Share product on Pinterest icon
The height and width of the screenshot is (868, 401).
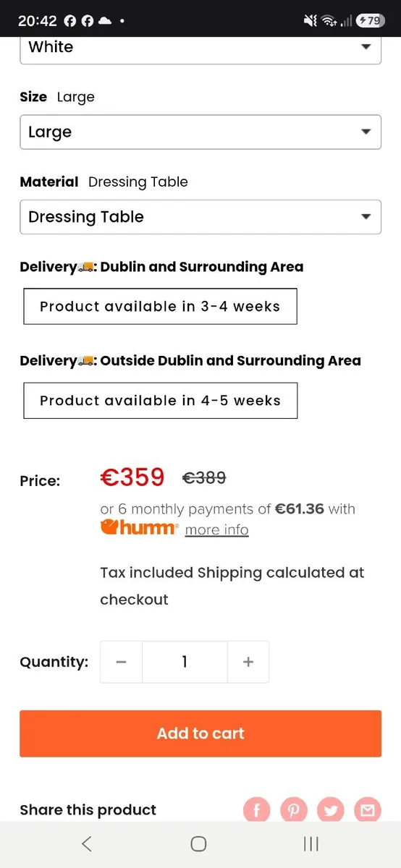tap(294, 810)
